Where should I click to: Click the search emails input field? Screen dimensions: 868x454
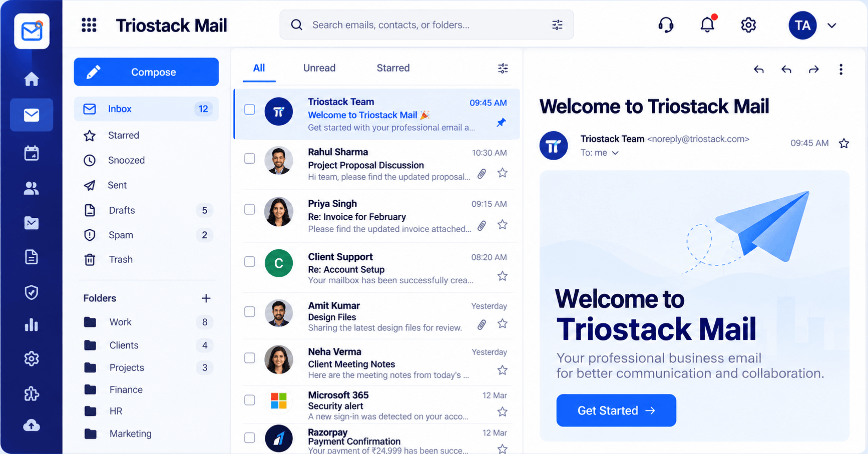426,25
